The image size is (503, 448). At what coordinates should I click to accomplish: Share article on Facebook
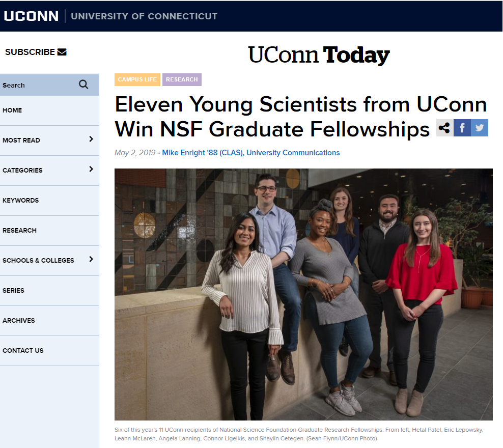[x=462, y=128]
